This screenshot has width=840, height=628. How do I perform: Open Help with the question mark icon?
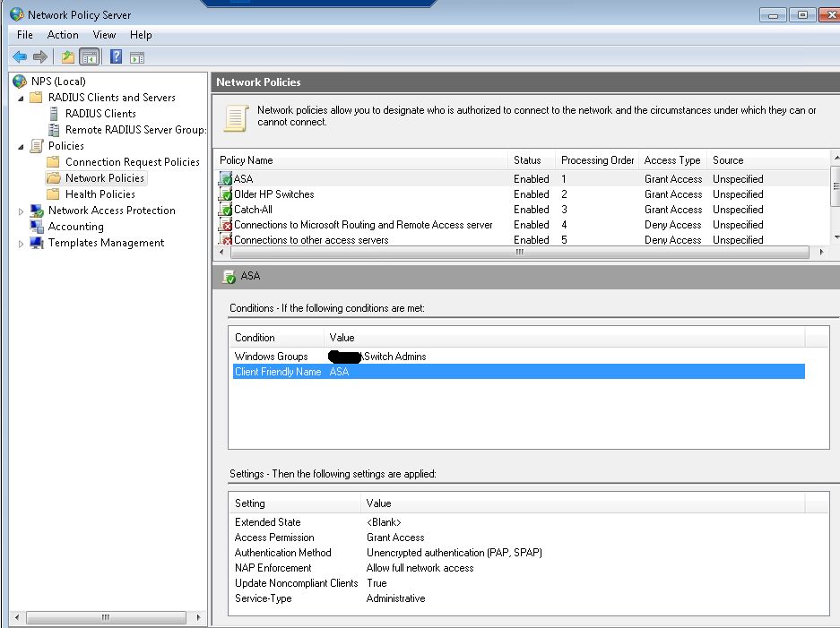coord(116,56)
